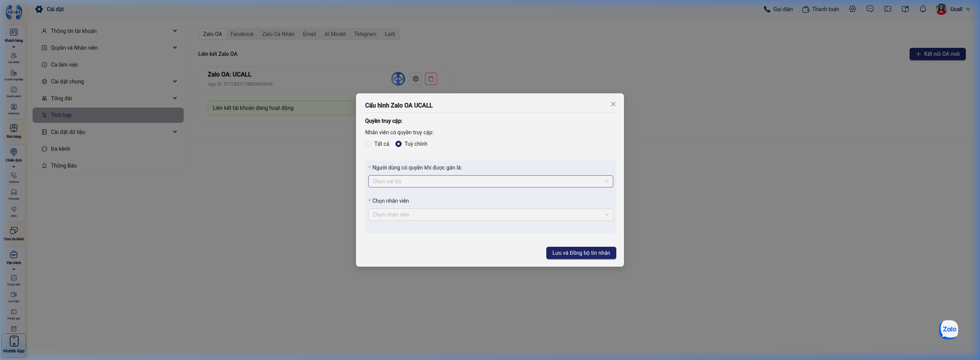Switch to the Zalo Cá Nhân tab

tap(278, 34)
